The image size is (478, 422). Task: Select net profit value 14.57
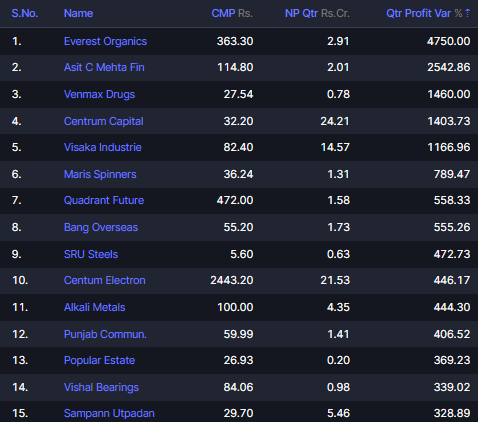point(335,147)
